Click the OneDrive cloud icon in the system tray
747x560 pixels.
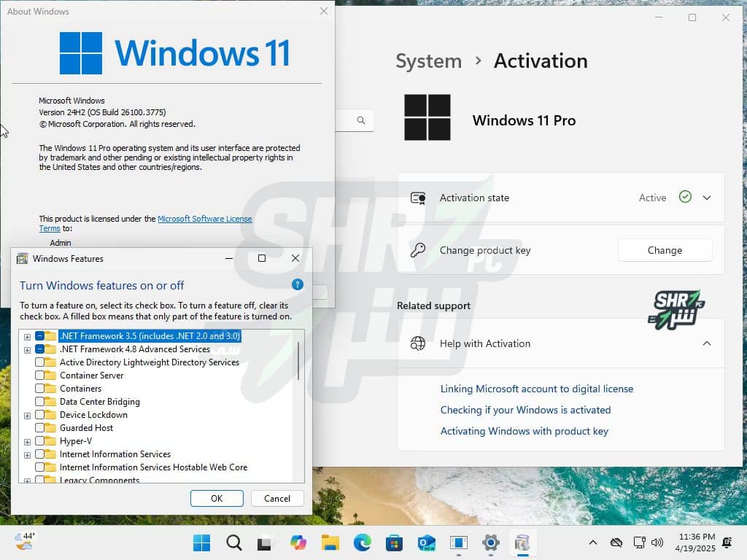point(616,542)
